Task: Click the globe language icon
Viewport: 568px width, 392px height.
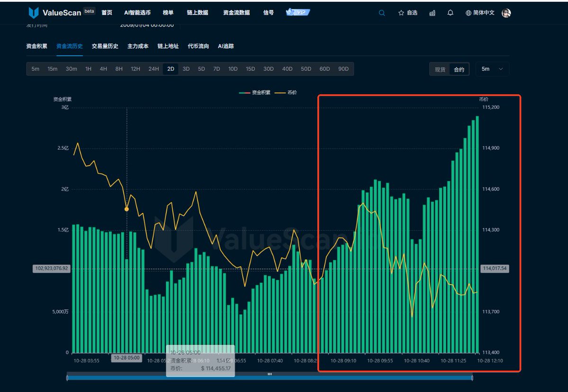Action: coord(469,13)
